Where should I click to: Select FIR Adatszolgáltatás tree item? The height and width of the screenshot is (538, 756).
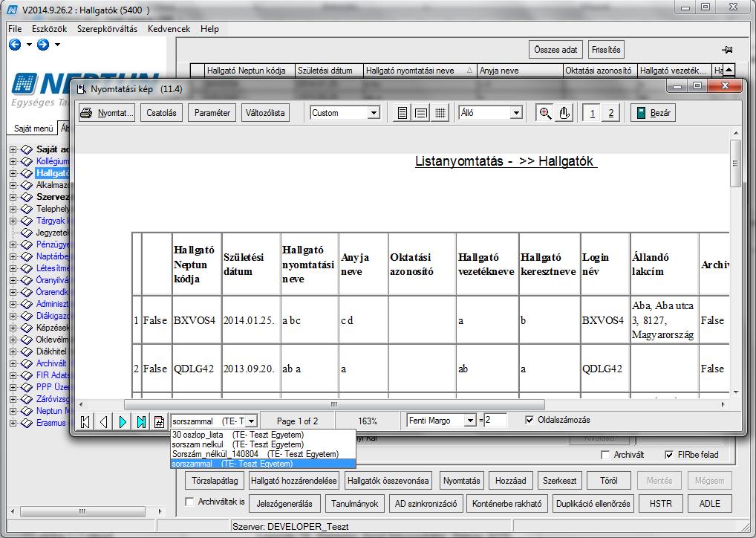coord(53,375)
